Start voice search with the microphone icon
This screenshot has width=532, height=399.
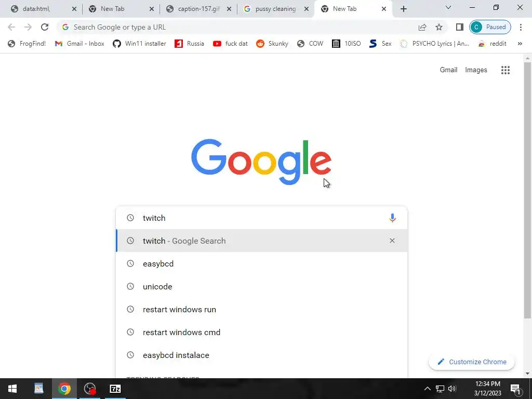click(392, 218)
